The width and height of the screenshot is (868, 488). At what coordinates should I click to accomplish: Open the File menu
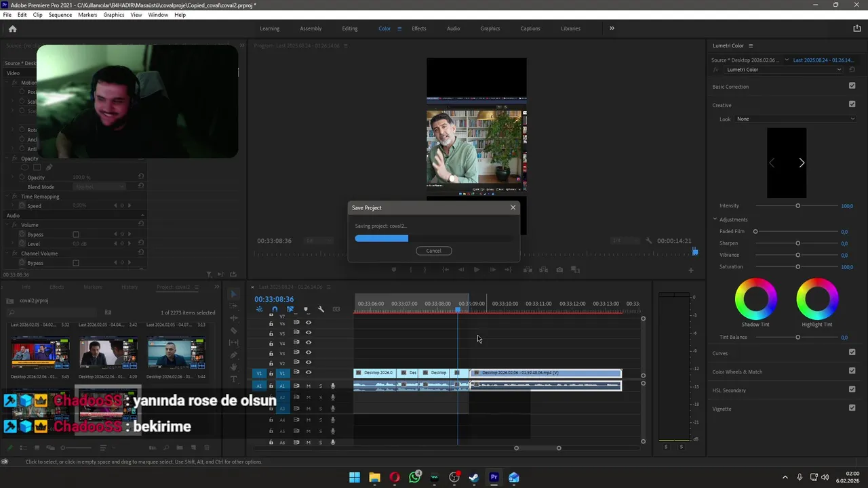[7, 15]
